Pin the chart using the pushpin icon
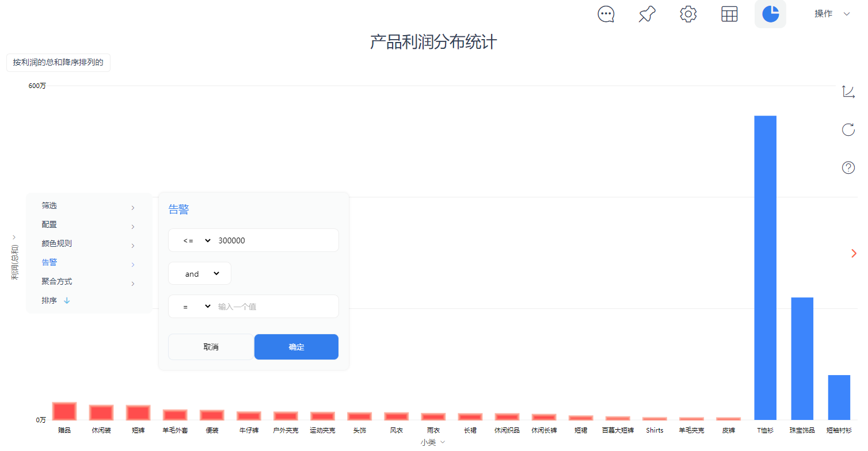Image resolution: width=868 pixels, height=451 pixels. [646, 14]
